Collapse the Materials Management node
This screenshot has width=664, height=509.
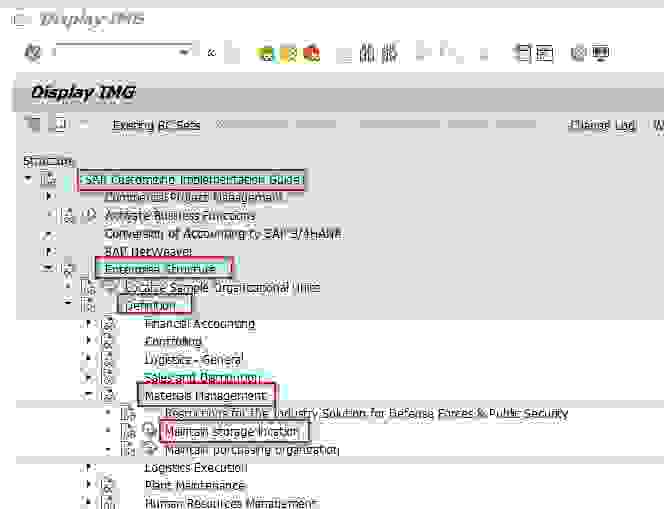[88, 395]
